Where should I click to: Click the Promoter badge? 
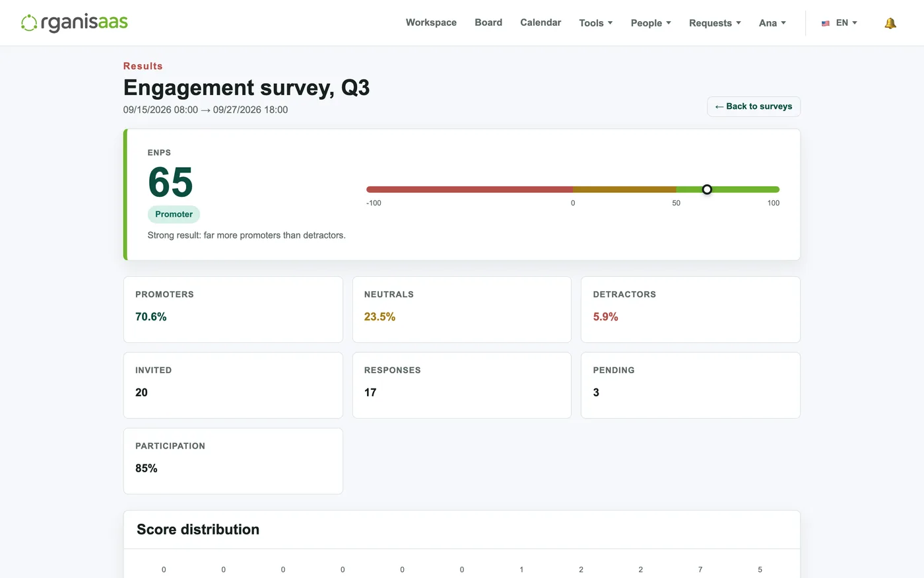(174, 214)
